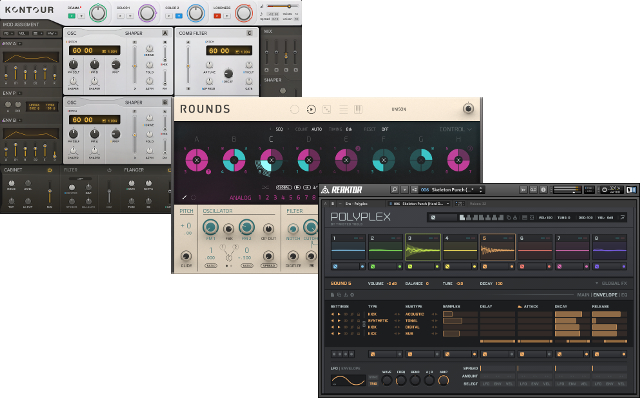The image size is (640, 398).
Task: Expand the CONTROL dropdown in Rounds
Action: 456,129
